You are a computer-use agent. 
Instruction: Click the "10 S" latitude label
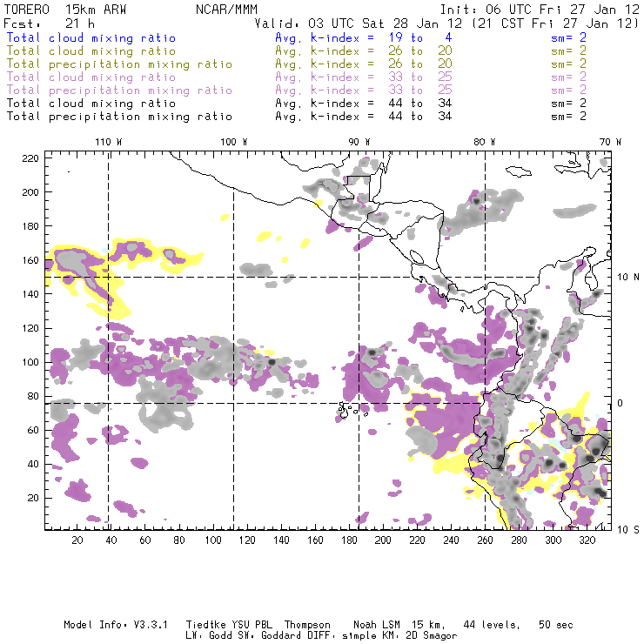(628, 530)
